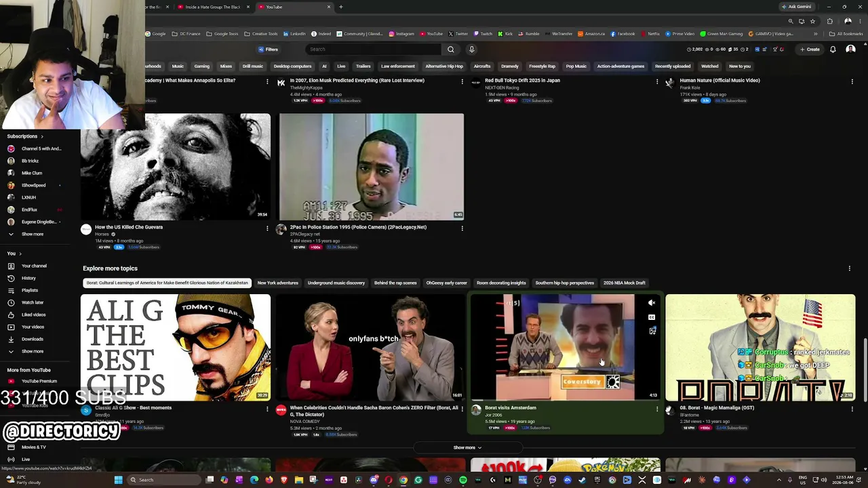Open the Instagram bookmark
The height and width of the screenshot is (488, 868).
[x=401, y=34]
